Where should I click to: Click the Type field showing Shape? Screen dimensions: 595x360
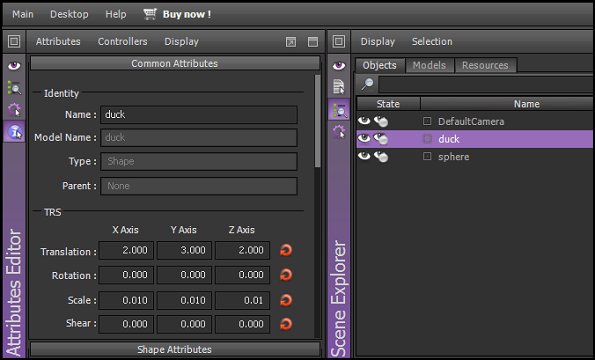click(x=199, y=161)
